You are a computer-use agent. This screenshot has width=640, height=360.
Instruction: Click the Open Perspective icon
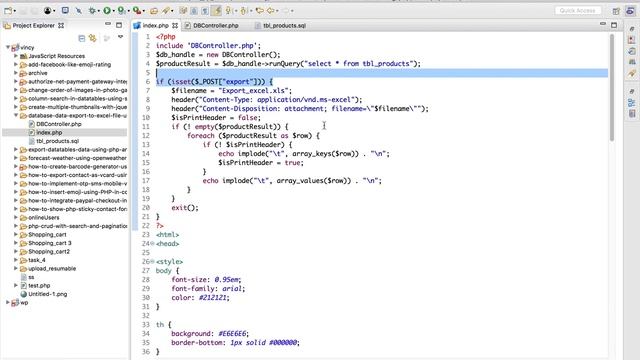tap(616, 11)
